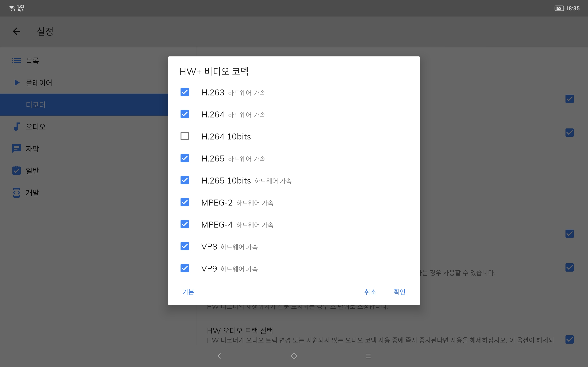Image resolution: width=588 pixels, height=367 pixels.
Task: Uncheck H.263 hardware acceleration codec
Action: (185, 92)
